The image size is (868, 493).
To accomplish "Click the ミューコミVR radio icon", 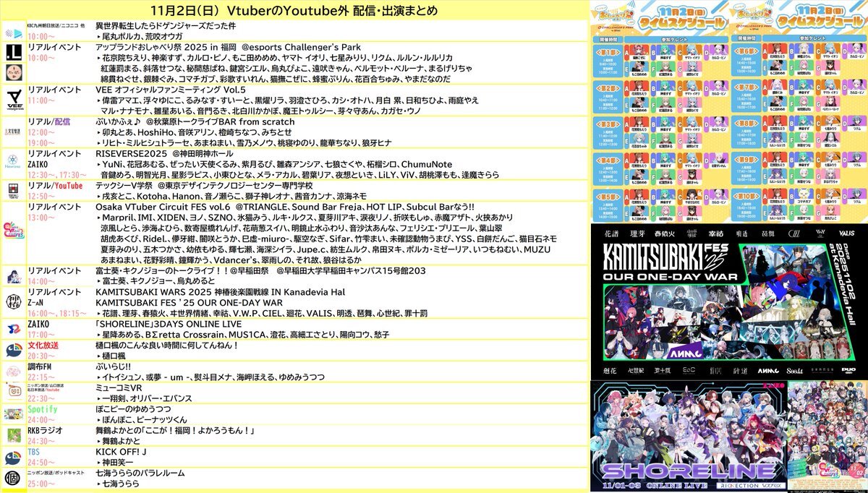I will pos(13,393).
